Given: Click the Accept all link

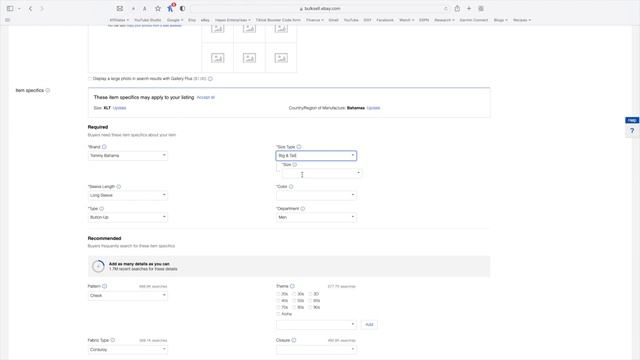Looking at the screenshot, I should pyautogui.click(x=206, y=98).
